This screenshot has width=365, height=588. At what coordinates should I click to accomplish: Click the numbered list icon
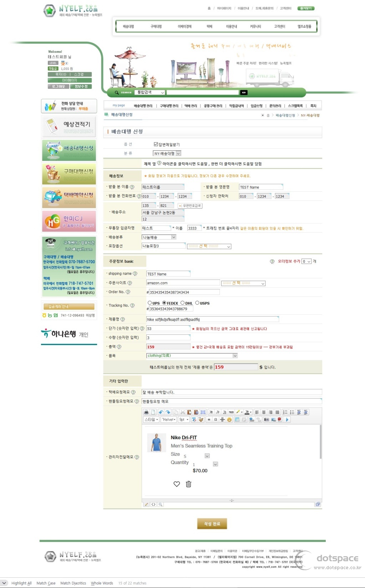pyautogui.click(x=285, y=412)
